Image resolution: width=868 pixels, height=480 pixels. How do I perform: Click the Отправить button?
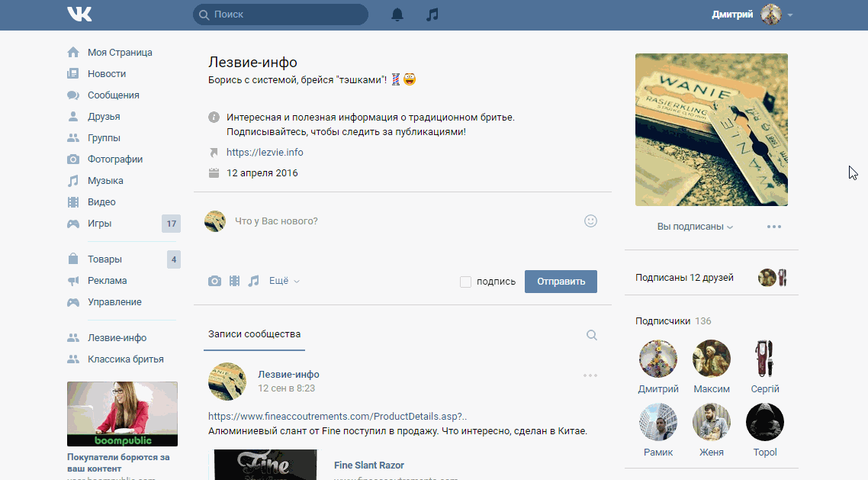pos(561,282)
